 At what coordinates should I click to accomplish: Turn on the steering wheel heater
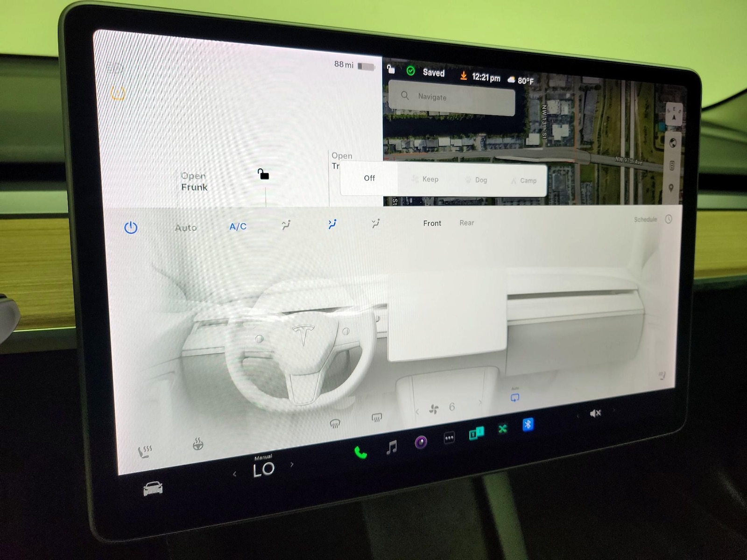tap(198, 444)
